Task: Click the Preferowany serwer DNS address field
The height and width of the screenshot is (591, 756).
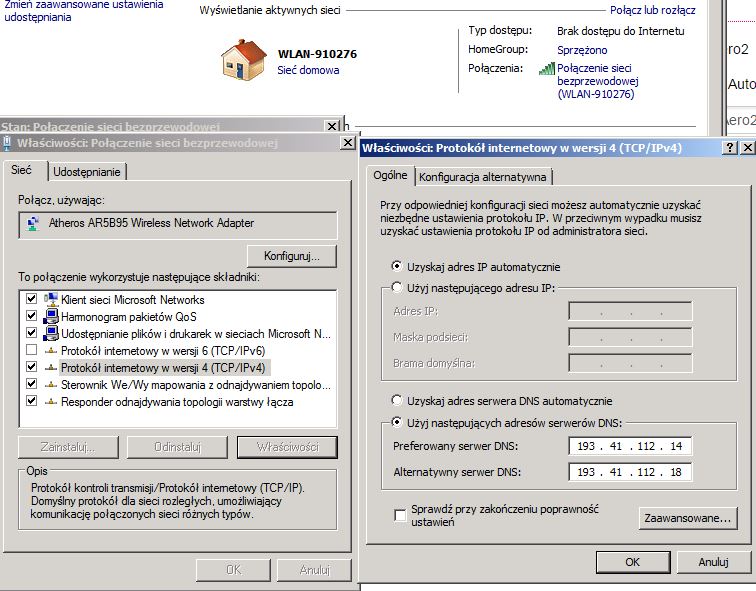Action: coord(629,446)
